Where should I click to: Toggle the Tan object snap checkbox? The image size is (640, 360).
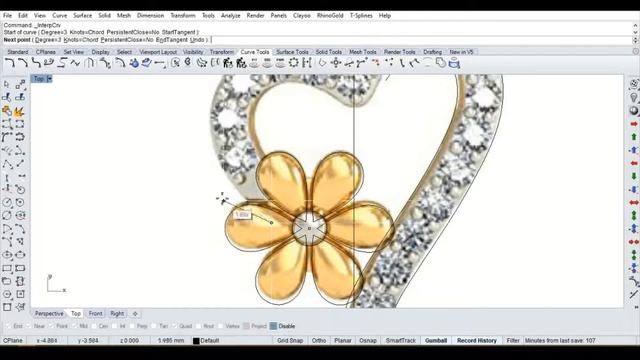coord(154,326)
